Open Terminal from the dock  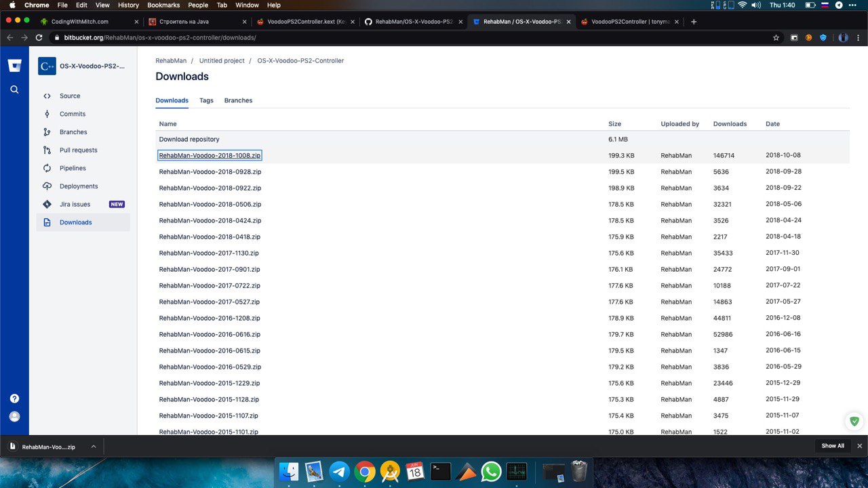pos(441,471)
